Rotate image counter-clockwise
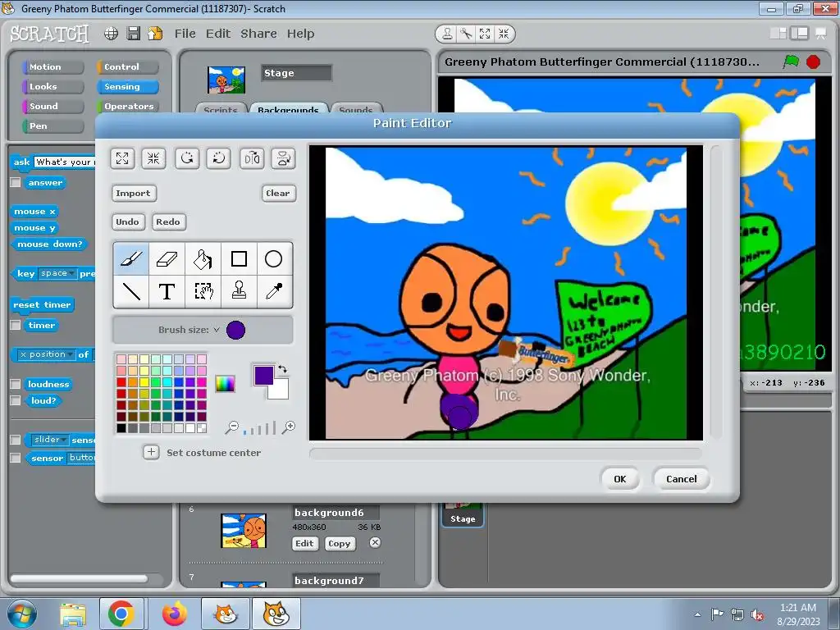840x630 pixels. click(x=187, y=158)
